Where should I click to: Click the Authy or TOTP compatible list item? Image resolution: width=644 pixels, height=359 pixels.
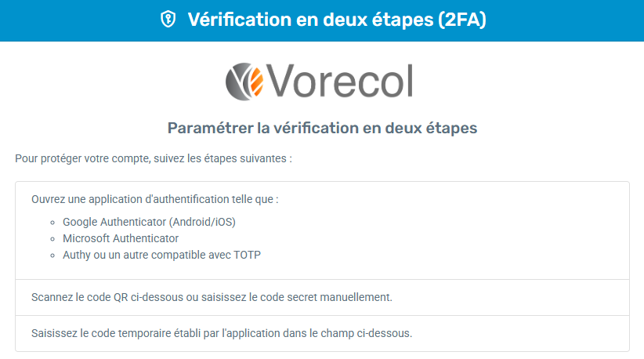click(x=162, y=255)
